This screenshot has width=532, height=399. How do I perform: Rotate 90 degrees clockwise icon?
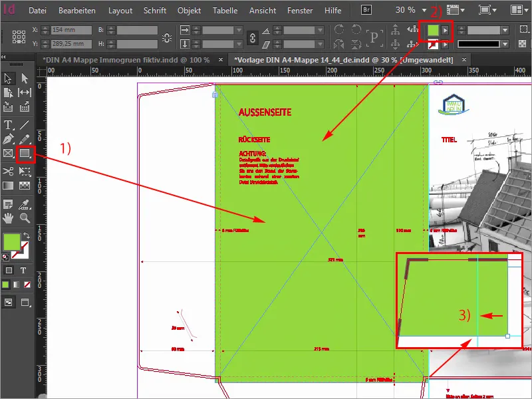(x=338, y=29)
